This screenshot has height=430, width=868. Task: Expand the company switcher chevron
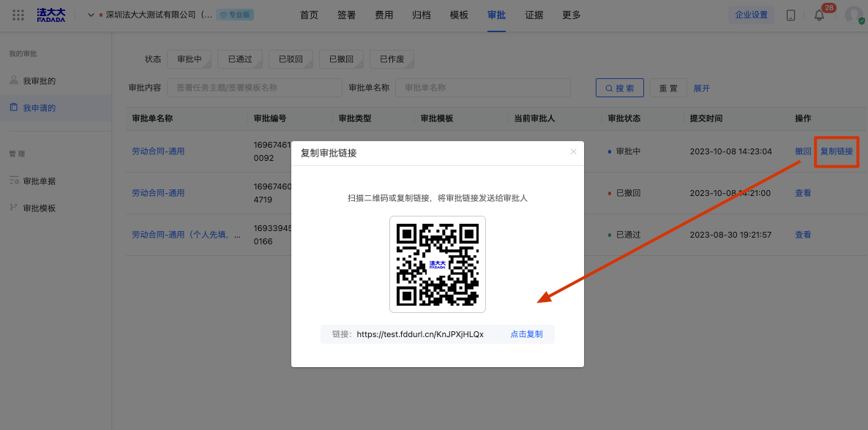[91, 15]
